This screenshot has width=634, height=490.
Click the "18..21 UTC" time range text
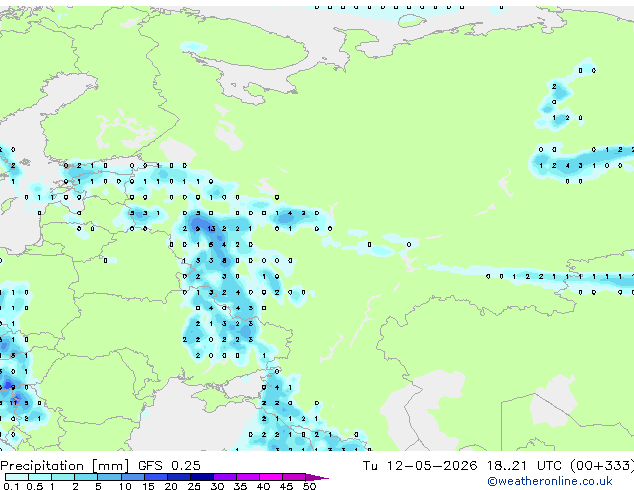[x=524, y=465]
